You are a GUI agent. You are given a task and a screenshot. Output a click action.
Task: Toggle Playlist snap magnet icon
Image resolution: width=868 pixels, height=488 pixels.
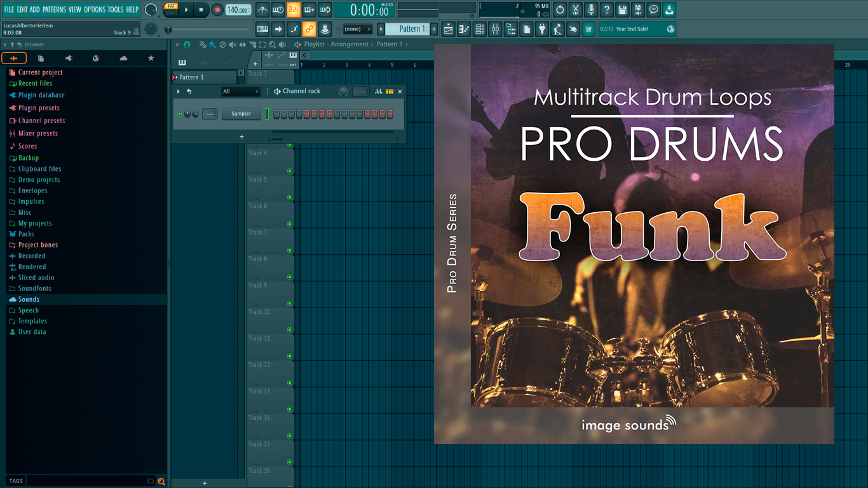187,44
